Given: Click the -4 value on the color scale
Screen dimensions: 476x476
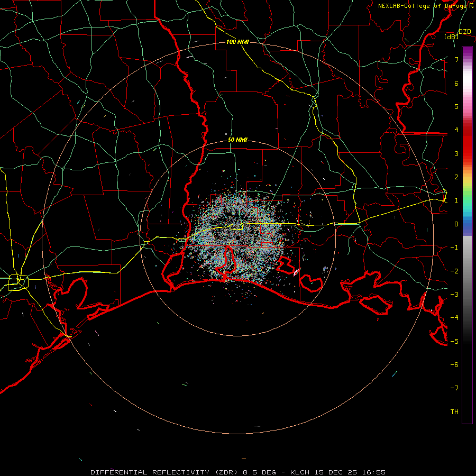Looking at the screenshot, I should (x=454, y=318).
